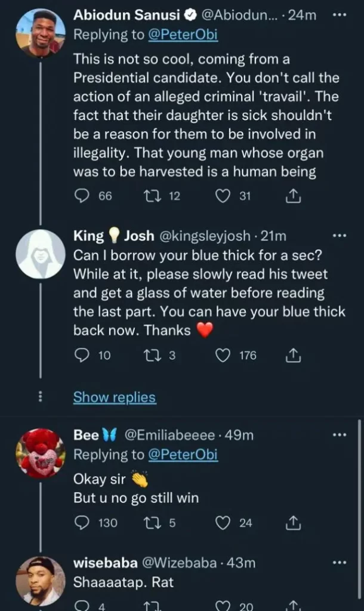Viewport: 364px width, 611px height.
Task: Open more options on Abiodun Sanusi's tweet
Action: tap(338, 16)
